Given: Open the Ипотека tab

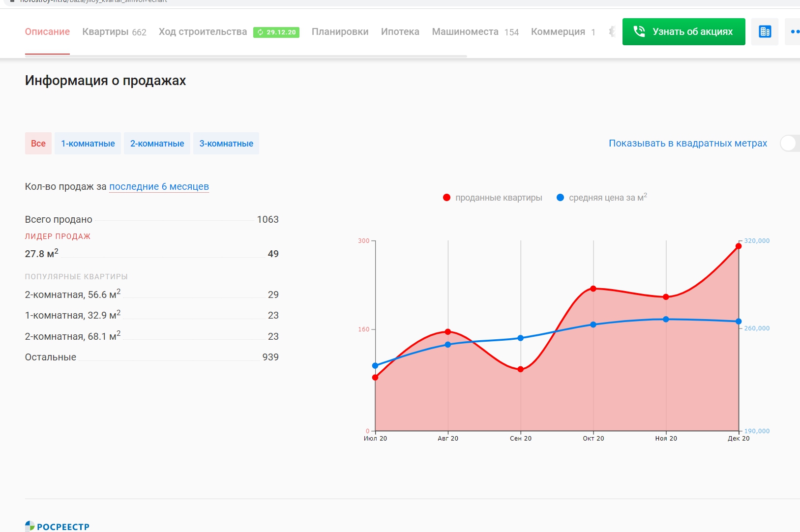Looking at the screenshot, I should 400,32.
